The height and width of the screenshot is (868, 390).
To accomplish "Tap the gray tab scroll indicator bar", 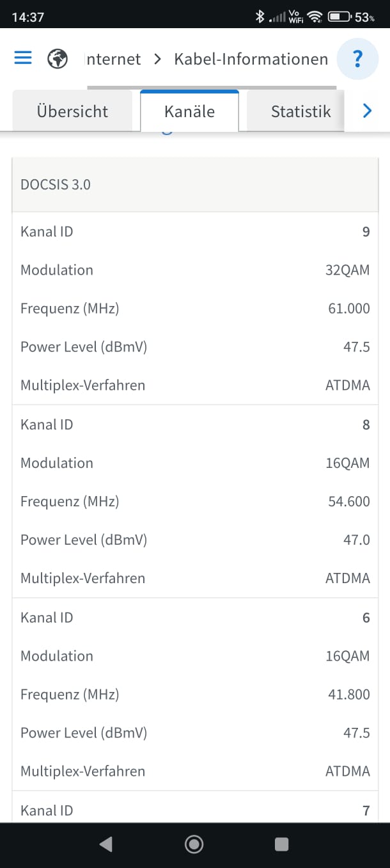I will point(211,87).
